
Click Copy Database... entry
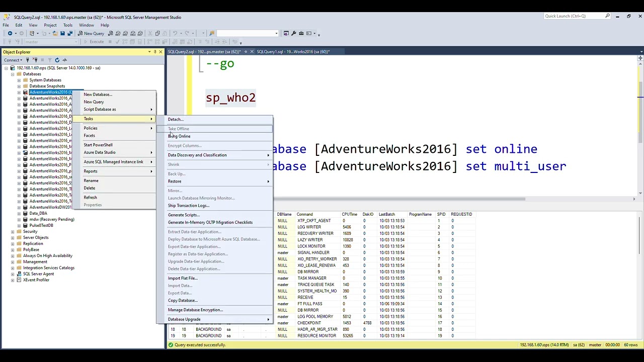(x=215, y=300)
